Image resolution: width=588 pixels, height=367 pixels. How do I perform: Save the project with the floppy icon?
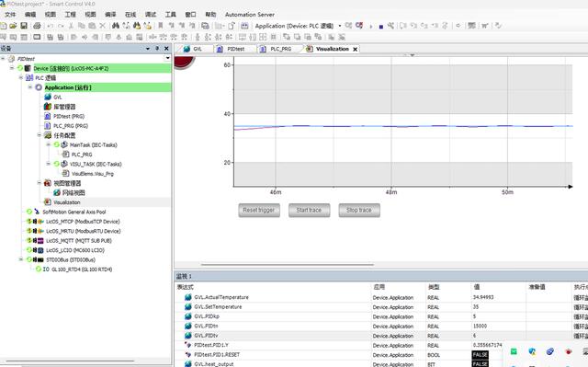point(24,26)
